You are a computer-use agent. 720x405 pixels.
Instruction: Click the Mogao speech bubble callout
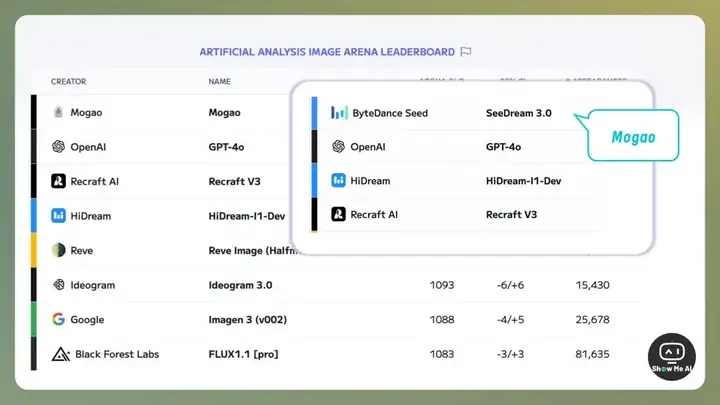coord(633,135)
